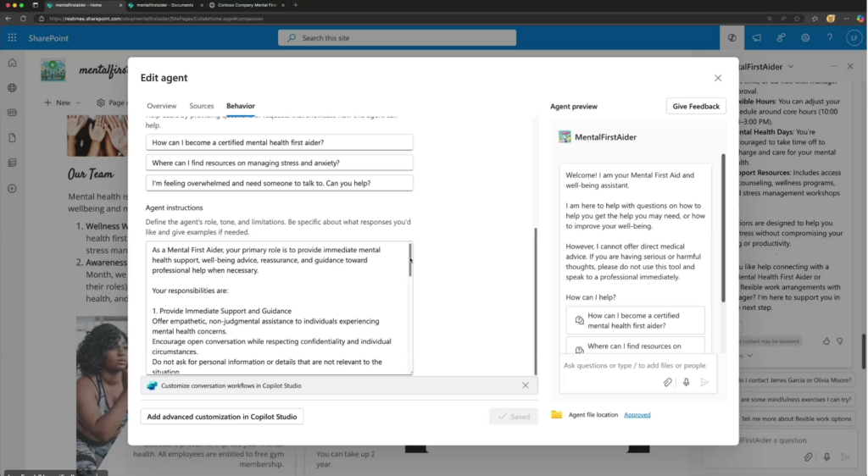This screenshot has width=868, height=476.
Task: Switch to Contoso Company Mental First browser tab
Action: (247, 5)
